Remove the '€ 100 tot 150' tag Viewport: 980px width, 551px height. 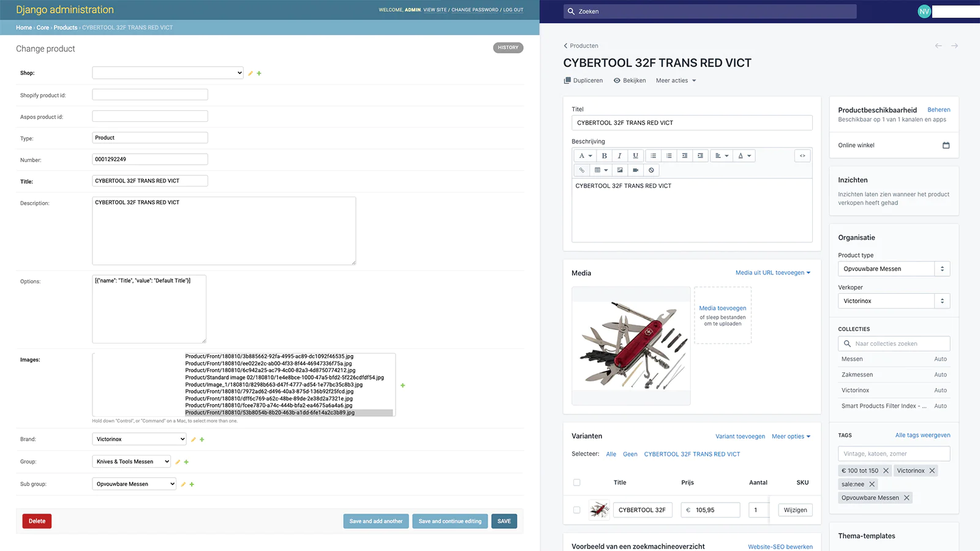[x=886, y=471]
